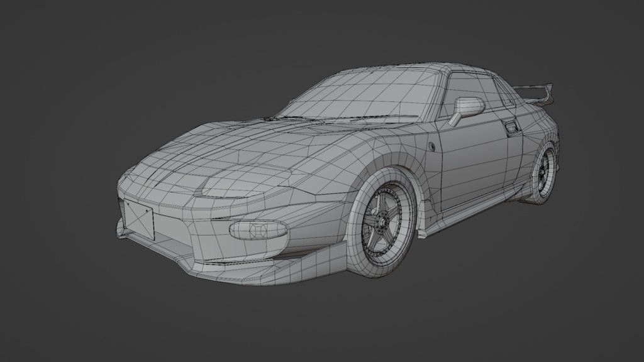
Task: Click the round side marker on fender
Action: pyautogui.click(x=431, y=146)
